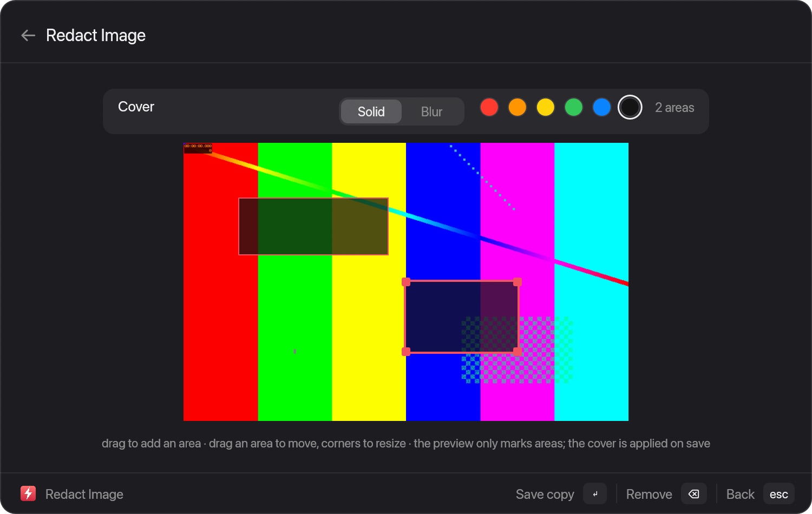Click the backspace key icon beside Remove
812x514 pixels.
point(693,494)
